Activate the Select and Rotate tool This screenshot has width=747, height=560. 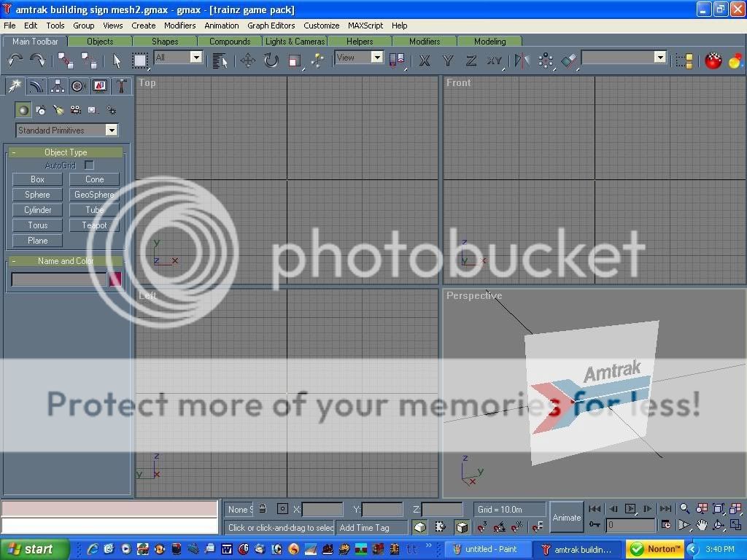click(271, 61)
